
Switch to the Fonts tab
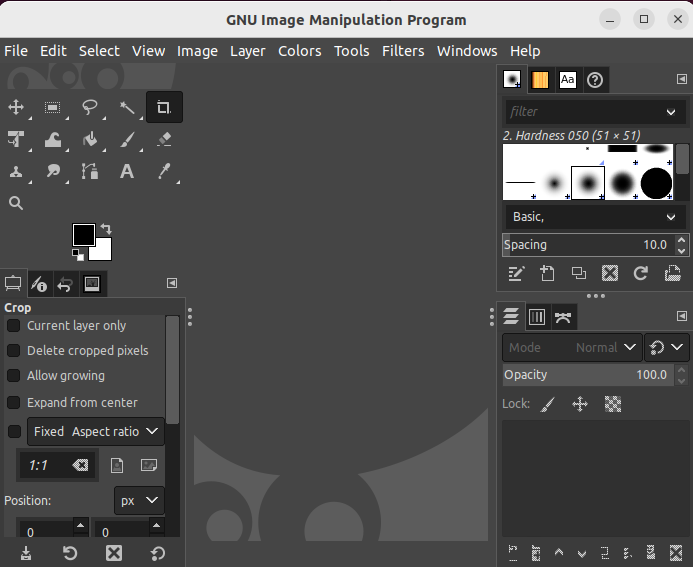click(567, 80)
